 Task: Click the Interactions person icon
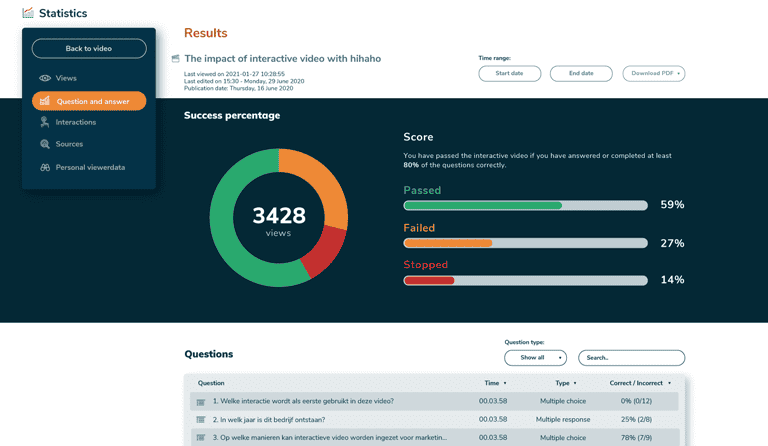[45, 122]
